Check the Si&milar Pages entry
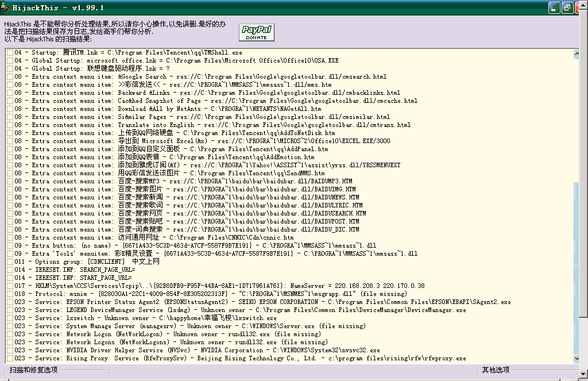Image resolution: width=588 pixels, height=381 pixels. coord(10,117)
